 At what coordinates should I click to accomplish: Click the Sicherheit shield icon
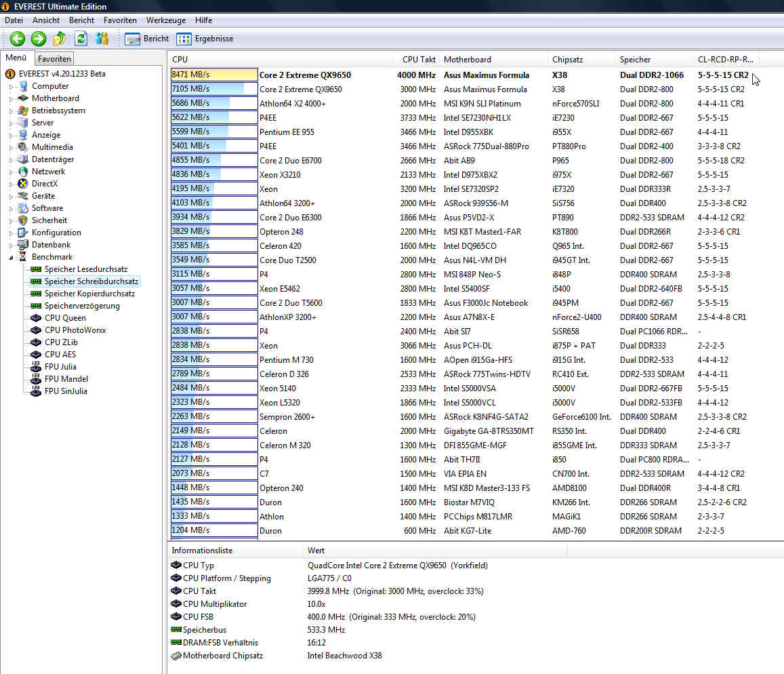(22, 220)
